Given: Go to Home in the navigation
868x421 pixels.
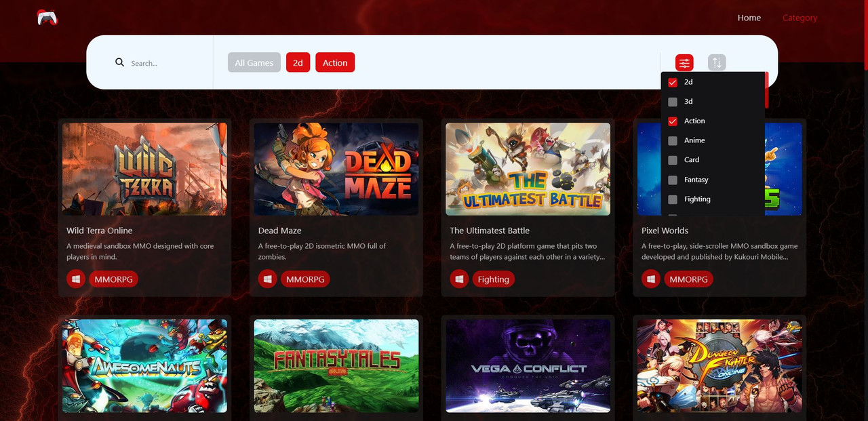Looking at the screenshot, I should 749,18.
